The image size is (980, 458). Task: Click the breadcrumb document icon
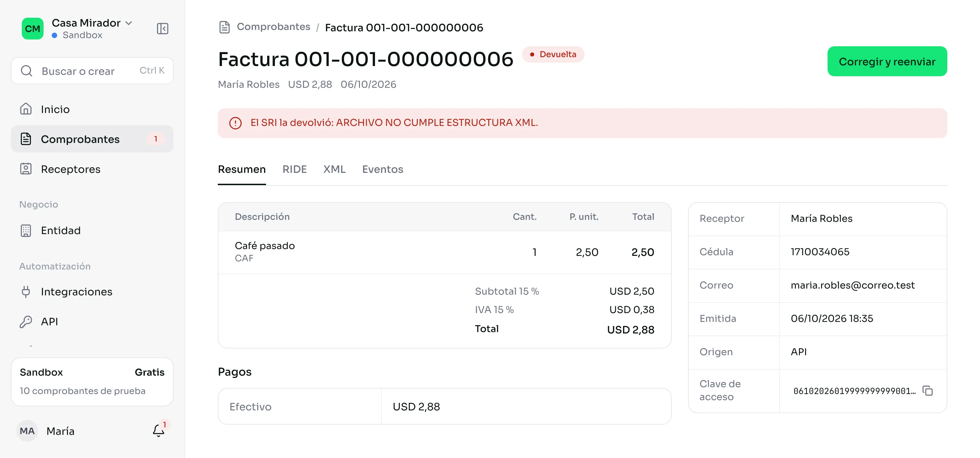point(225,27)
